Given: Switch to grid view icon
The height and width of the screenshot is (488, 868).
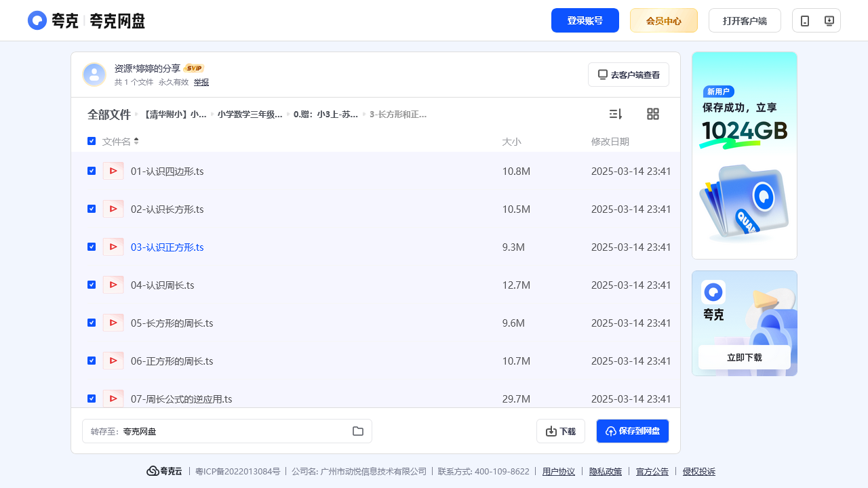Looking at the screenshot, I should point(653,114).
